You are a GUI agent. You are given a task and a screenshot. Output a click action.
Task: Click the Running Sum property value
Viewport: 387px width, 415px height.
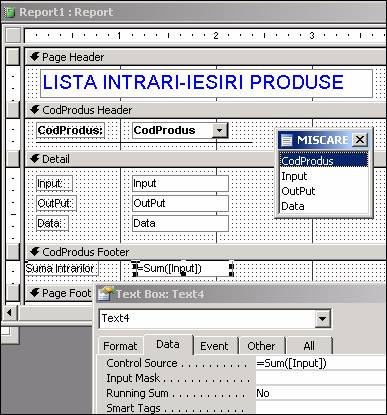(x=321, y=393)
